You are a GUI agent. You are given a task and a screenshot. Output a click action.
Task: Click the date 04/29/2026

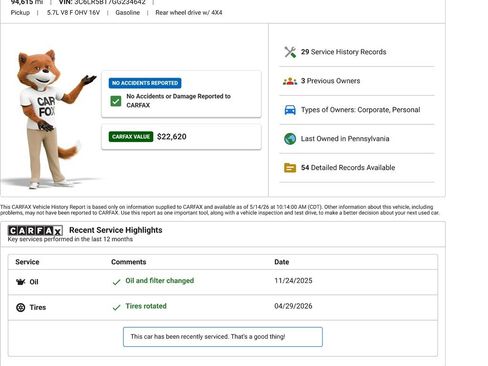pyautogui.click(x=293, y=306)
